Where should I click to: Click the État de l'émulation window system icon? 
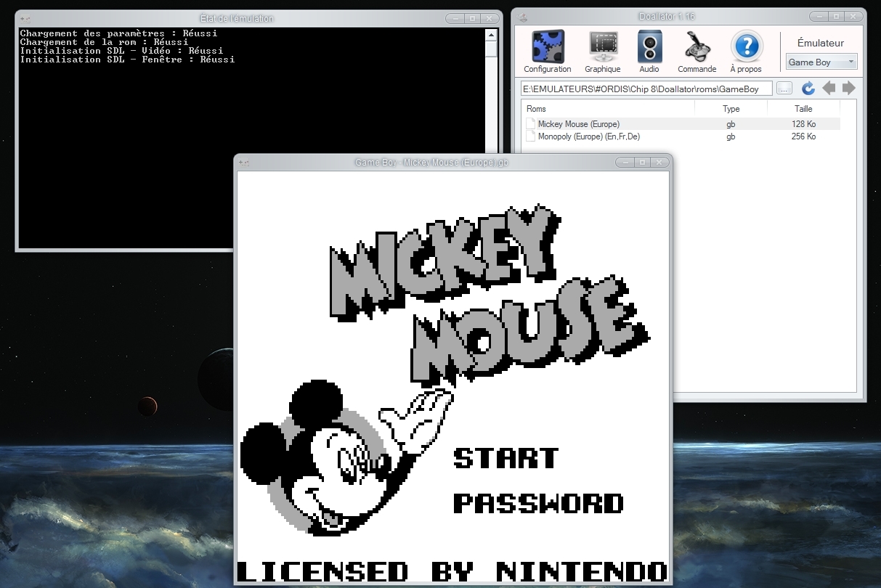25,19
